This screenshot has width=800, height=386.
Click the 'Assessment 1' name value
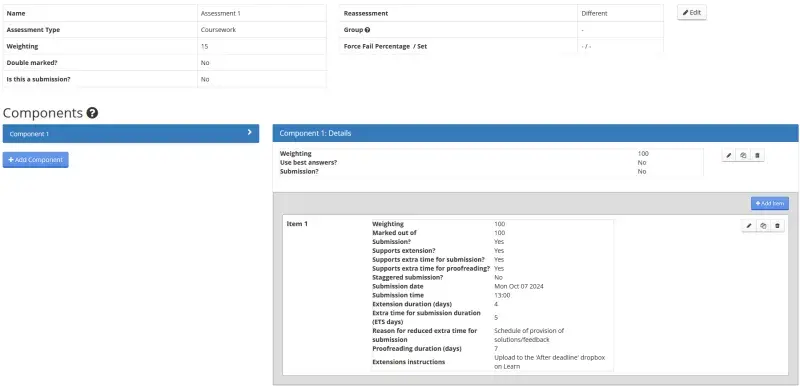[220, 14]
